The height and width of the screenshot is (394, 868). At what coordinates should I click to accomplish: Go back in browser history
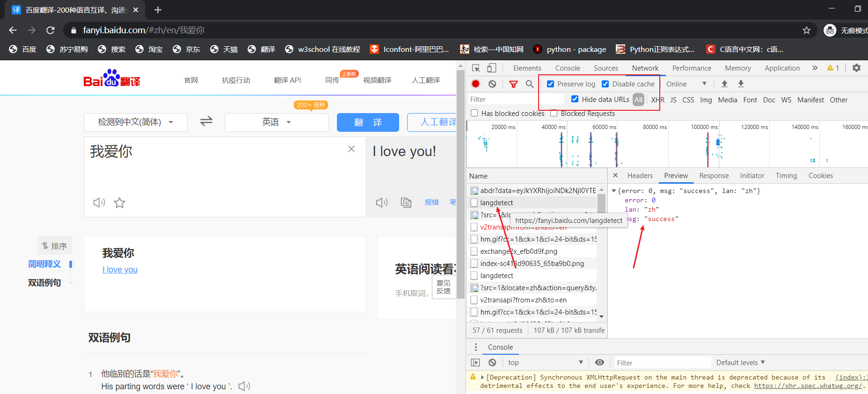coord(13,30)
